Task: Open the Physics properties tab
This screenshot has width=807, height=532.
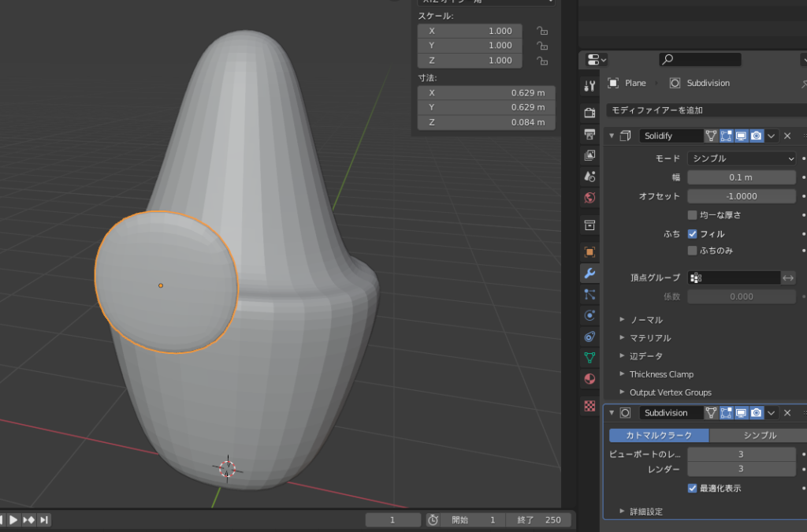Action: click(589, 315)
